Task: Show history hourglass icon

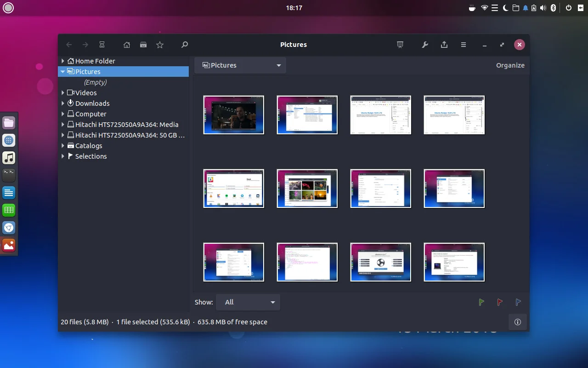Action: pos(102,45)
